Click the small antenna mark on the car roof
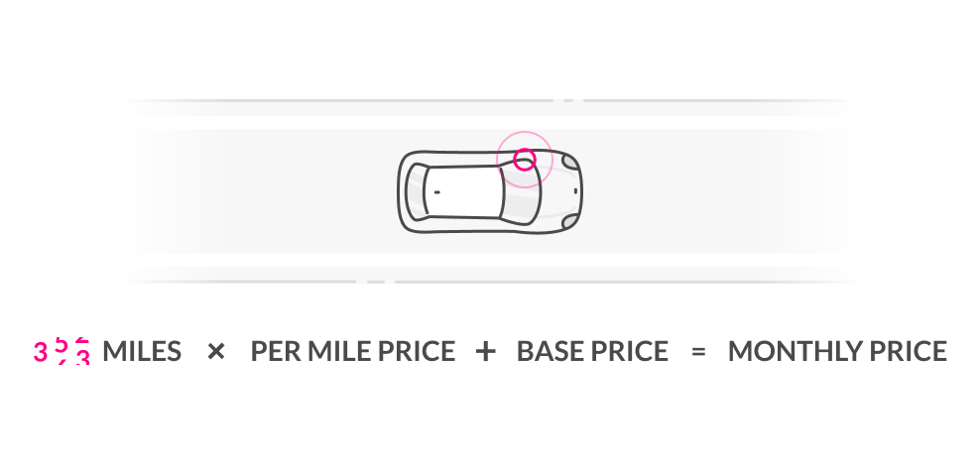 click(x=436, y=192)
